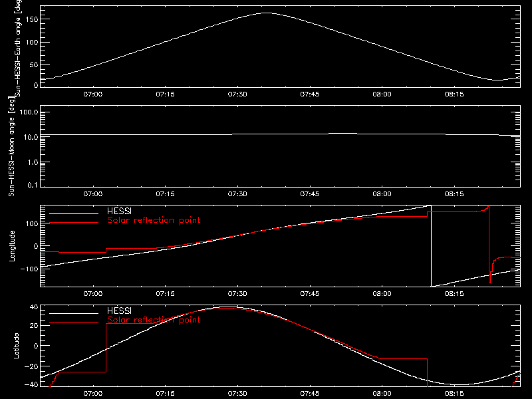
Task: Click the 40 tick on Latitude axis
Action: 34,307
